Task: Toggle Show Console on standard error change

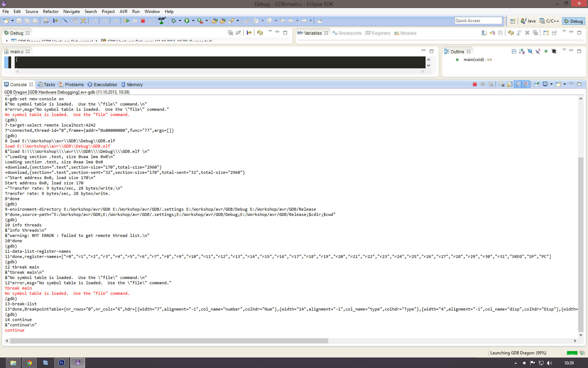Action: [x=526, y=84]
